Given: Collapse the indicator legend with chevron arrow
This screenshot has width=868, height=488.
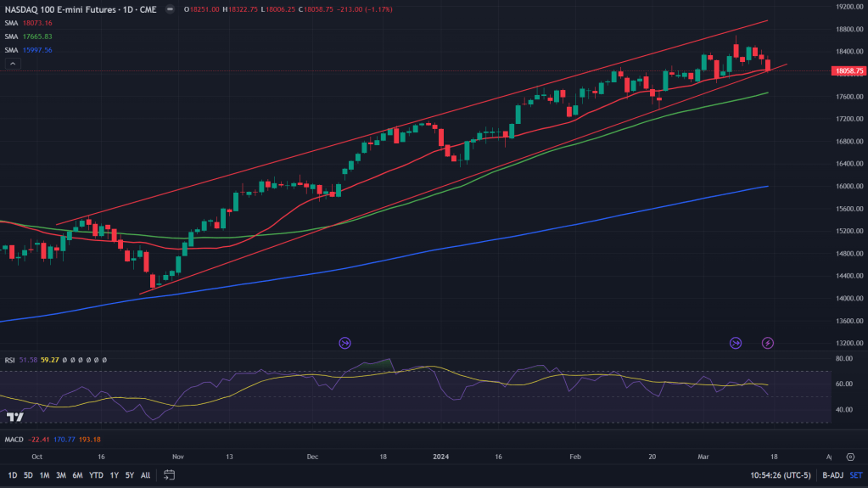Looking at the screenshot, I should pos(9,64).
